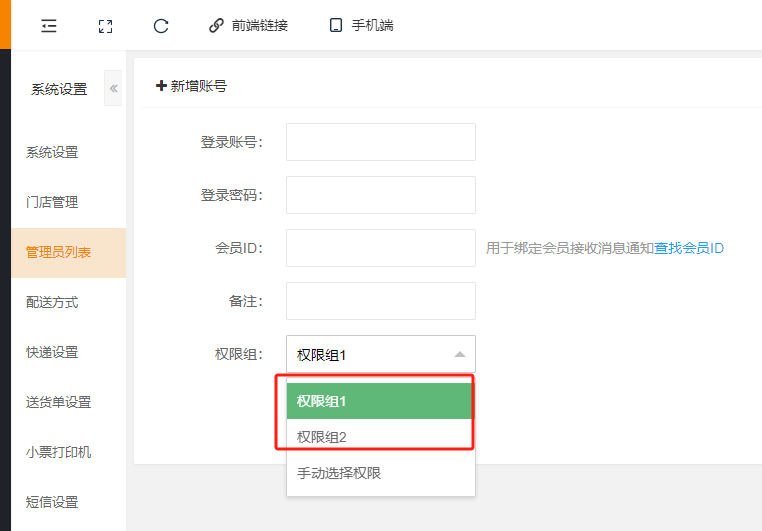
Task: Open 系统设置 in the sidebar menu
Action: 52,152
